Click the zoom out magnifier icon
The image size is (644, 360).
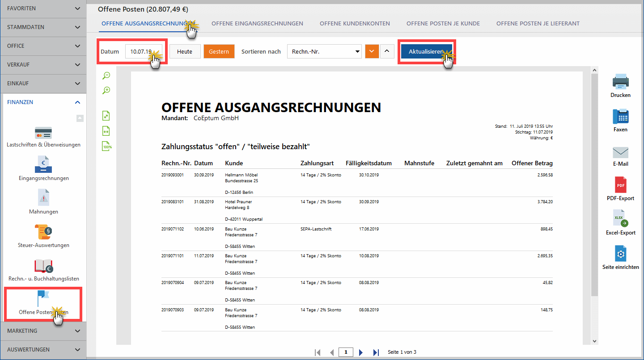(x=106, y=75)
